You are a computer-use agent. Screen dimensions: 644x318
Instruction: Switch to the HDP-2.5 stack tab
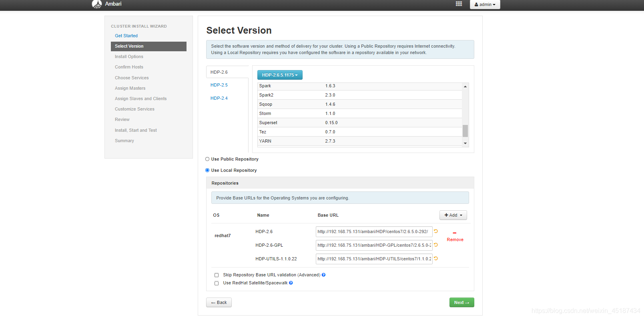tap(219, 85)
